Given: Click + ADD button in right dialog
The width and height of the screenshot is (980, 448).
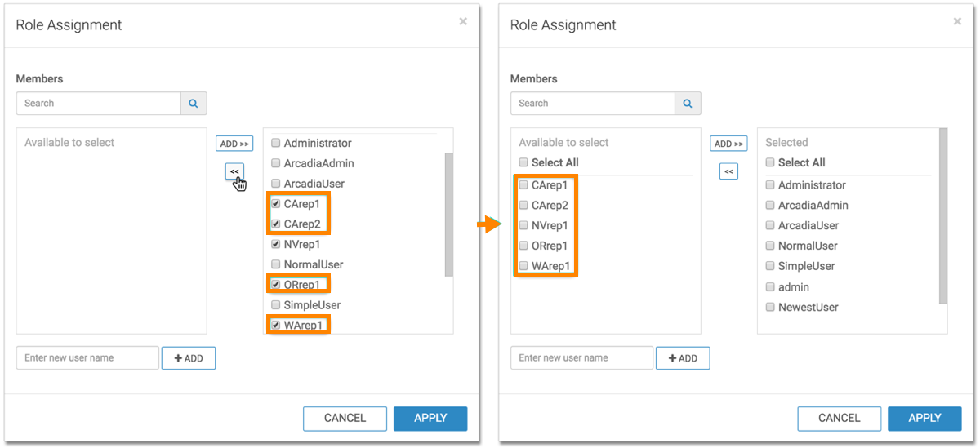Looking at the screenshot, I should coord(683,358).
